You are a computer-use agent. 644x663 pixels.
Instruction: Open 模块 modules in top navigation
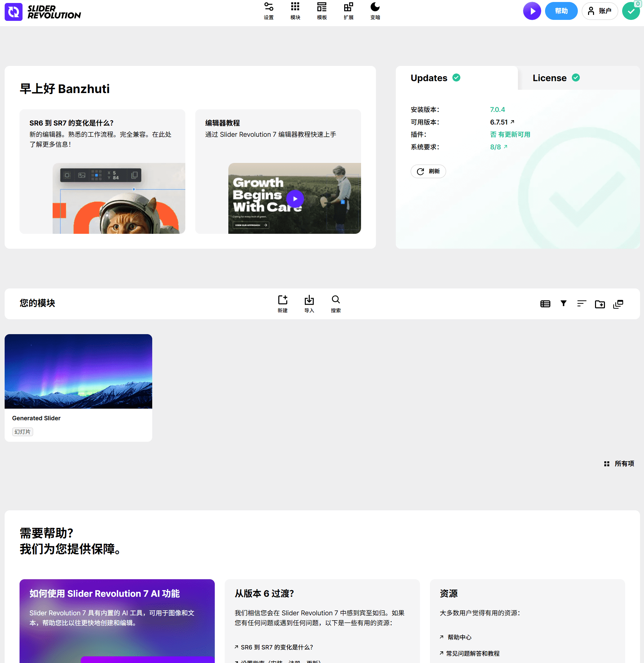point(295,11)
